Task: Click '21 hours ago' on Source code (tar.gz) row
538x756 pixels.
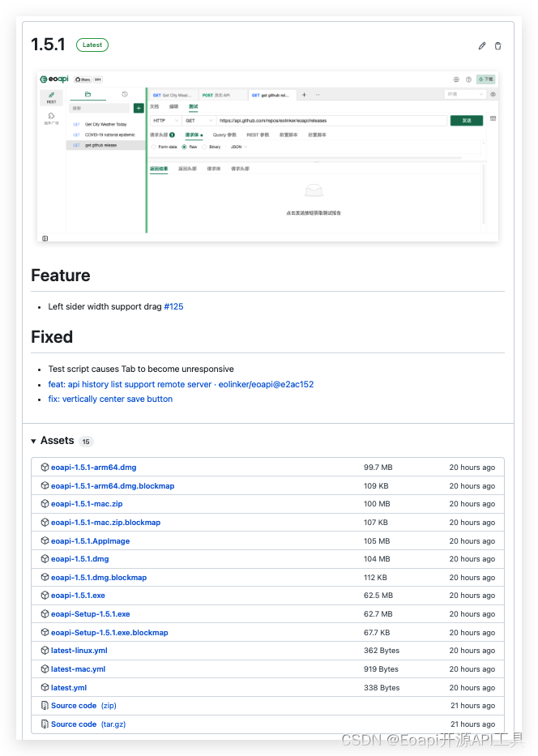Action: click(472, 724)
